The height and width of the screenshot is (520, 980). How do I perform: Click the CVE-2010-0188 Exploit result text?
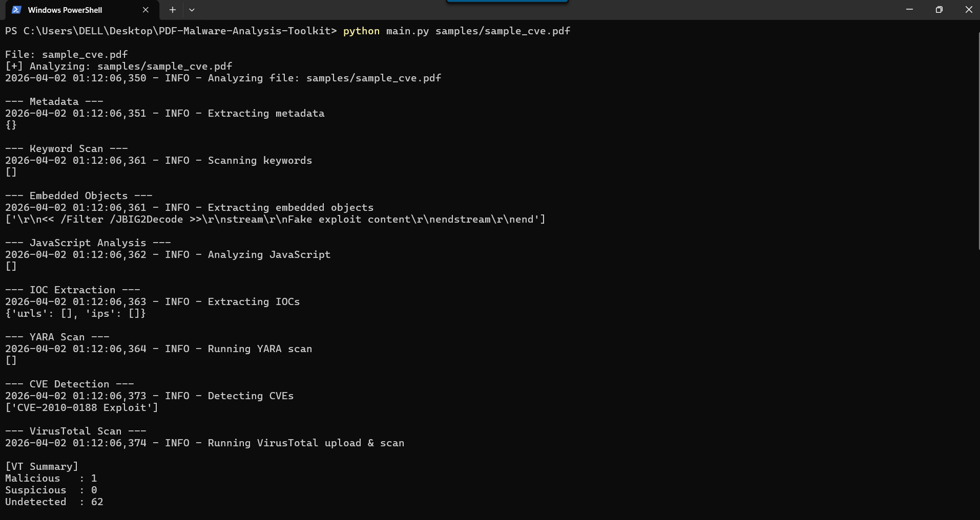click(x=82, y=408)
